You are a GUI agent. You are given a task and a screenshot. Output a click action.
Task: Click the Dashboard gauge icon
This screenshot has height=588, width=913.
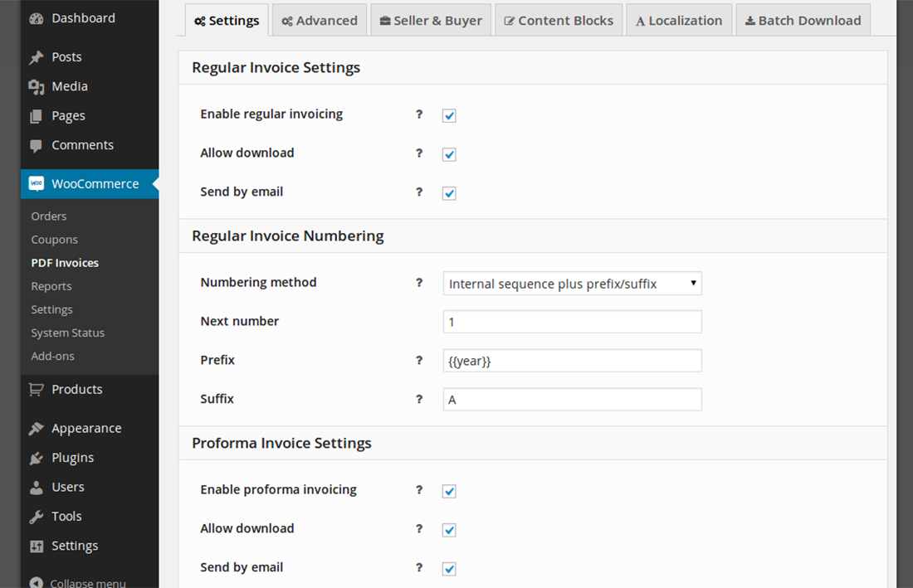[x=37, y=18]
